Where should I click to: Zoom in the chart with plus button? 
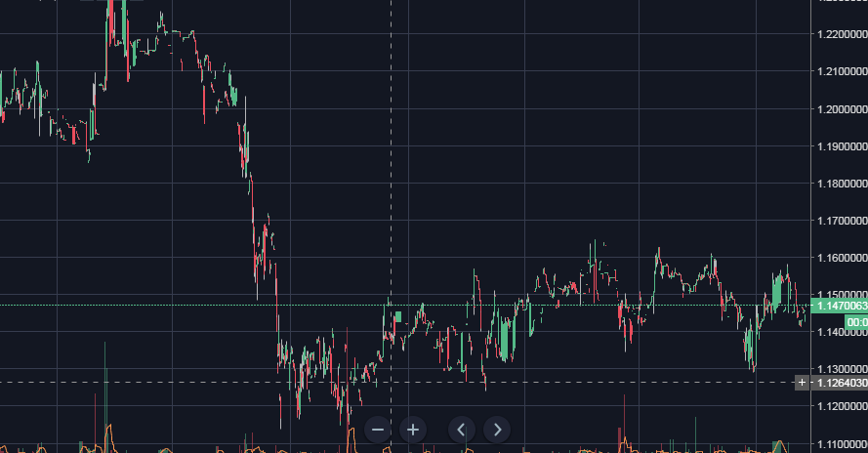(x=413, y=430)
